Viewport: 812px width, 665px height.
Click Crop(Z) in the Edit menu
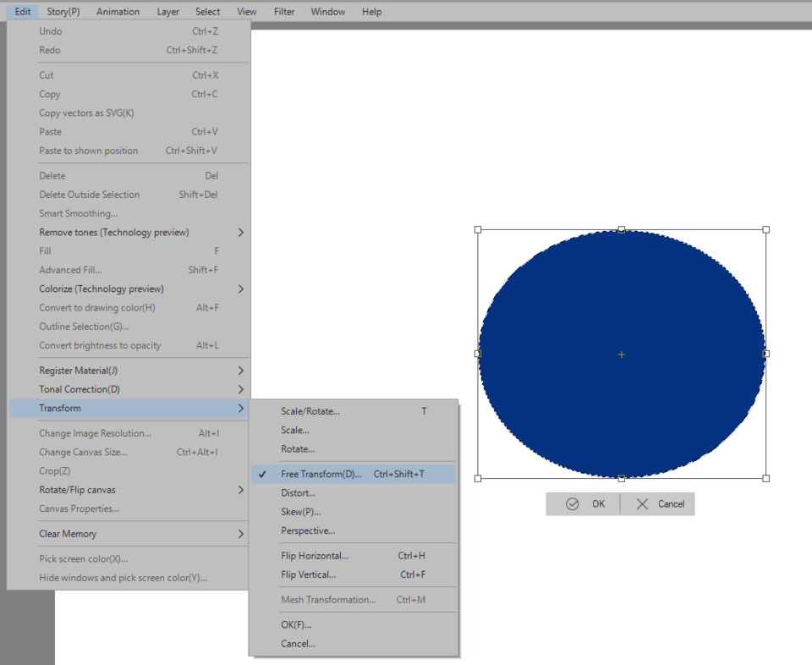pyautogui.click(x=129, y=471)
